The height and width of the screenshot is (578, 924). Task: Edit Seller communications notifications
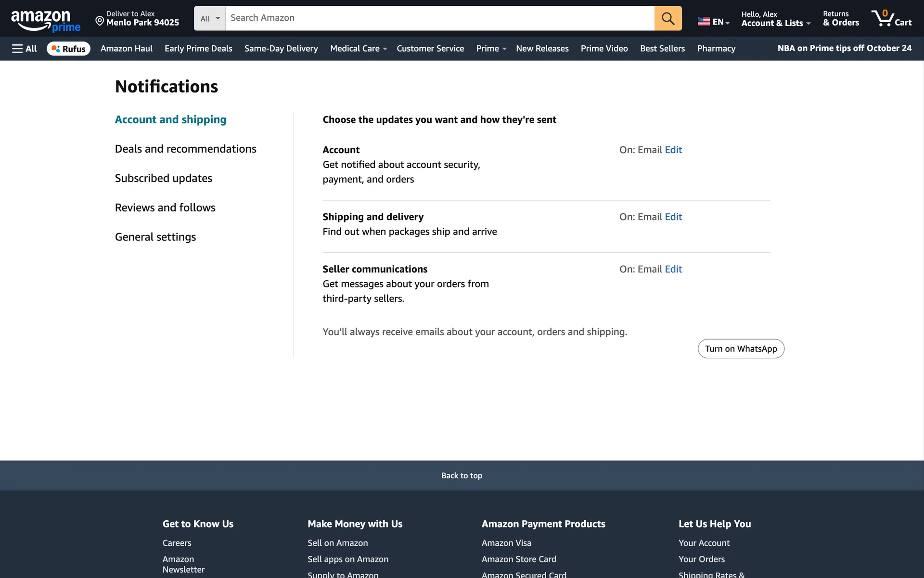pos(673,269)
